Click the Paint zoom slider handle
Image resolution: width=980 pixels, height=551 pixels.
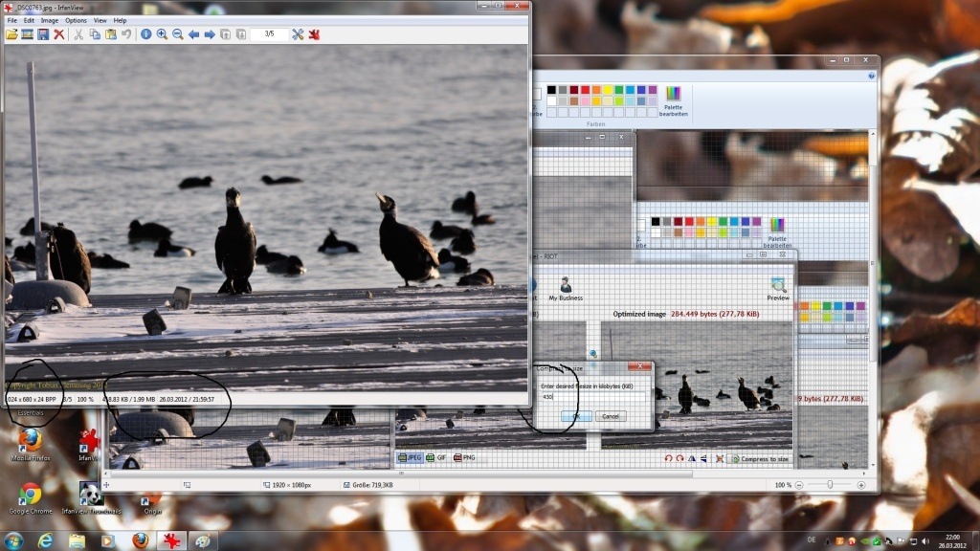click(830, 485)
